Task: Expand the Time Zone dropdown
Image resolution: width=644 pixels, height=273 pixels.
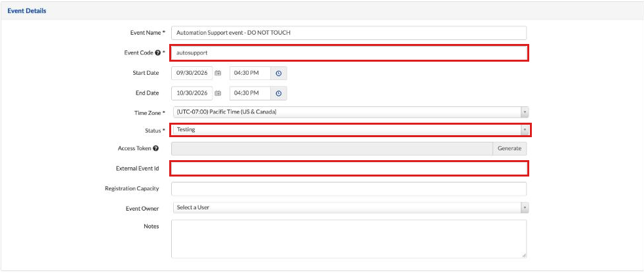Action: click(x=350, y=112)
